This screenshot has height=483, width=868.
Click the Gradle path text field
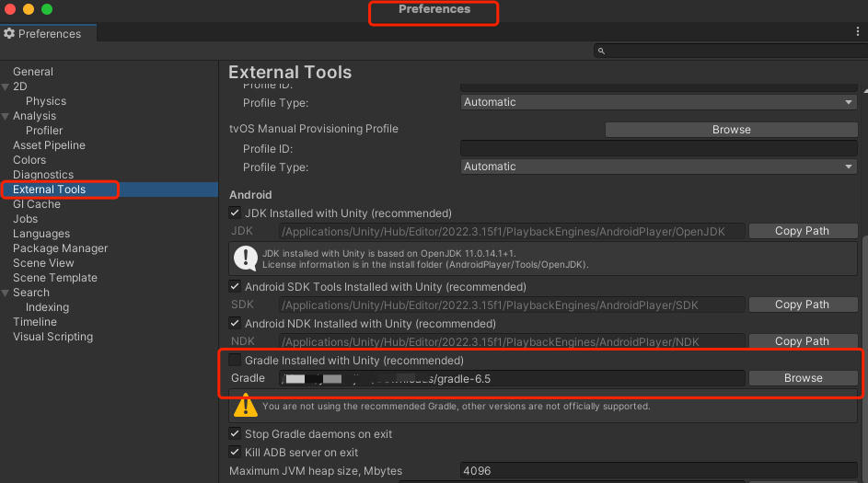tap(512, 378)
